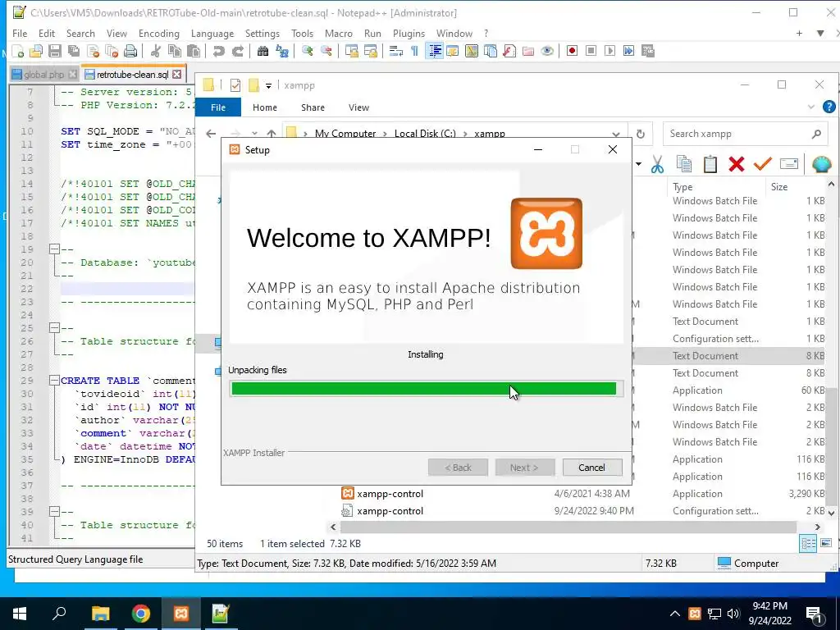Click the Print icon in Notepad++ toolbar
Viewport: 840px width, 630px height.
point(130,52)
